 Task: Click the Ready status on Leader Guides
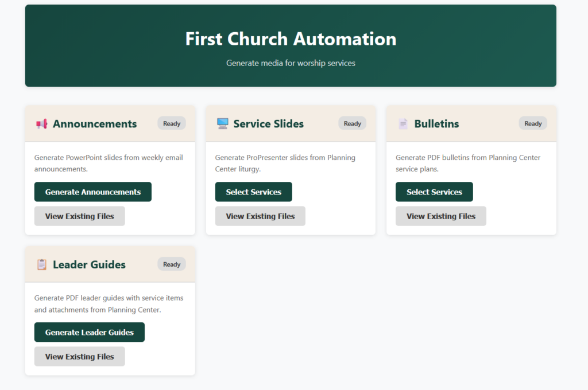[172, 264]
